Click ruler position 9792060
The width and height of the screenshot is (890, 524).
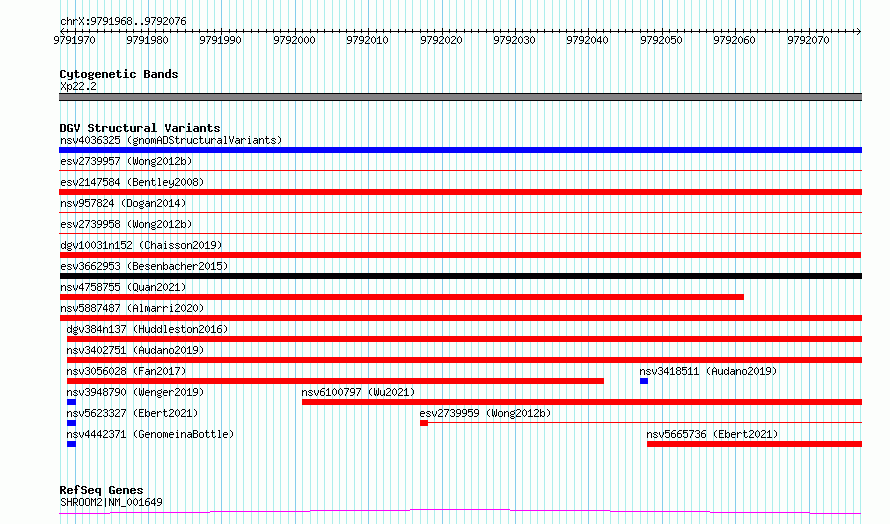coord(734,40)
